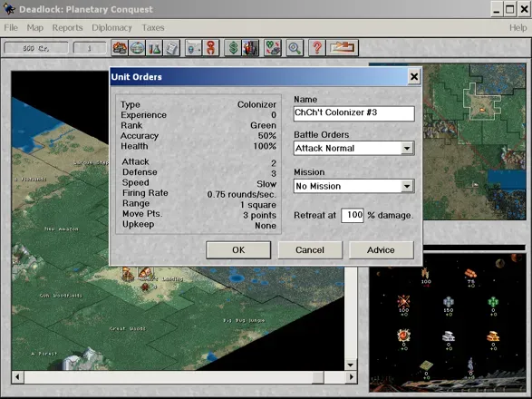Click the "New Amazon" map region label
The height and width of the screenshot is (399, 532).
(62, 229)
